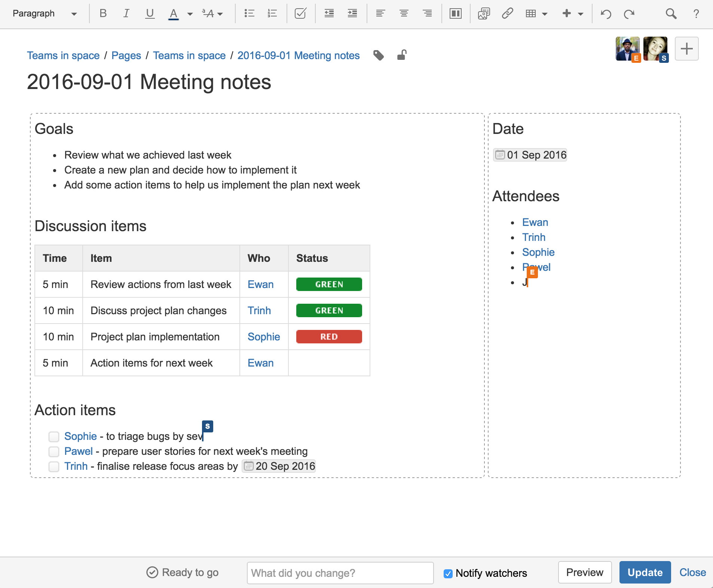Open find and replace search
713x588 pixels.
(x=671, y=14)
